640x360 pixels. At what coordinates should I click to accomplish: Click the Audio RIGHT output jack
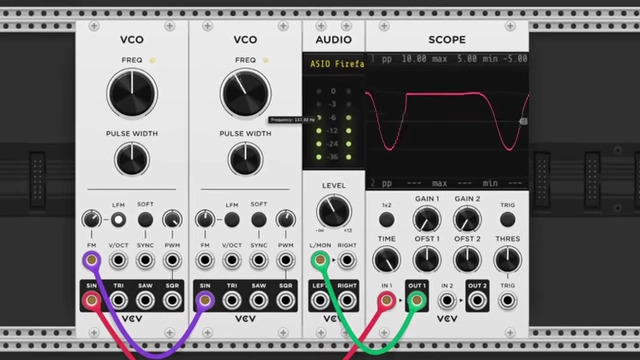(x=347, y=300)
